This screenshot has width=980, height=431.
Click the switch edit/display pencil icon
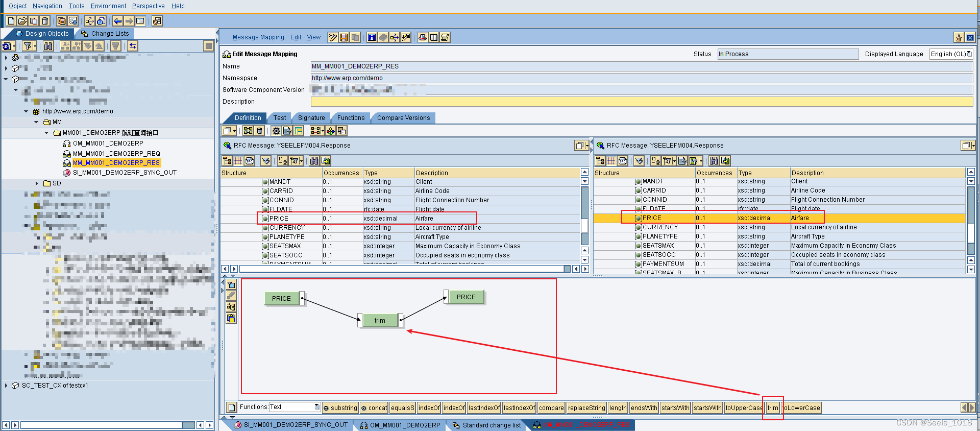pos(333,37)
